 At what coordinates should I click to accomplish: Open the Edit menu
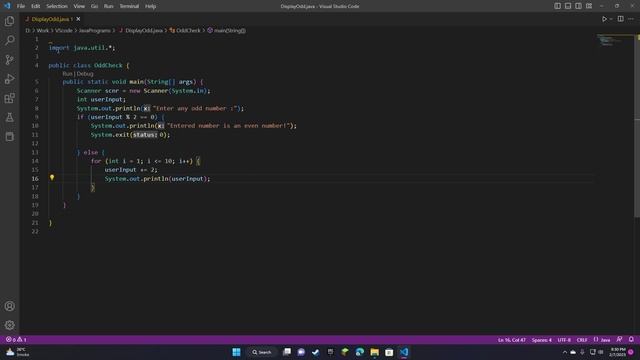[x=36, y=6]
